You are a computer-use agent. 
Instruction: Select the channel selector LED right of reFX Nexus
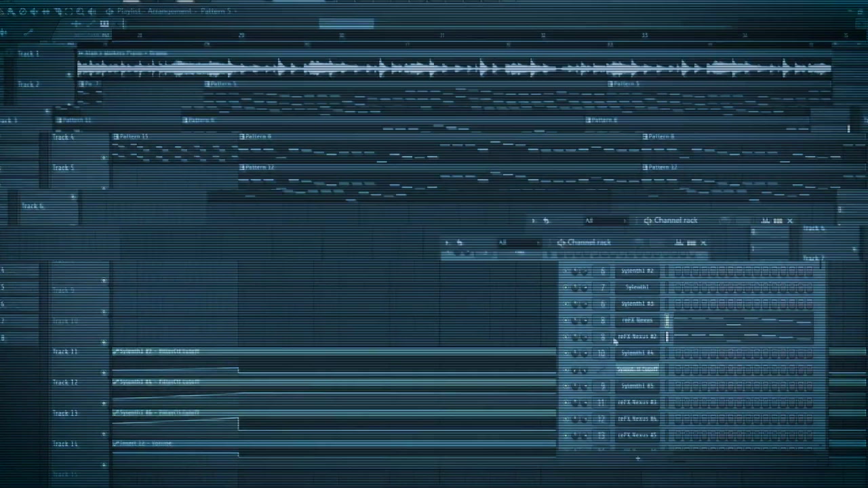(667, 321)
